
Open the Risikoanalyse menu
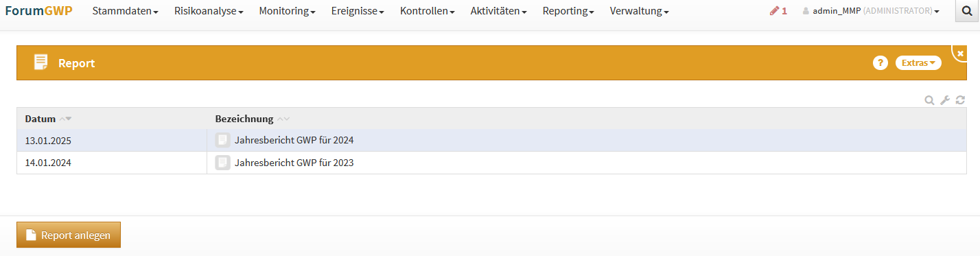209,11
